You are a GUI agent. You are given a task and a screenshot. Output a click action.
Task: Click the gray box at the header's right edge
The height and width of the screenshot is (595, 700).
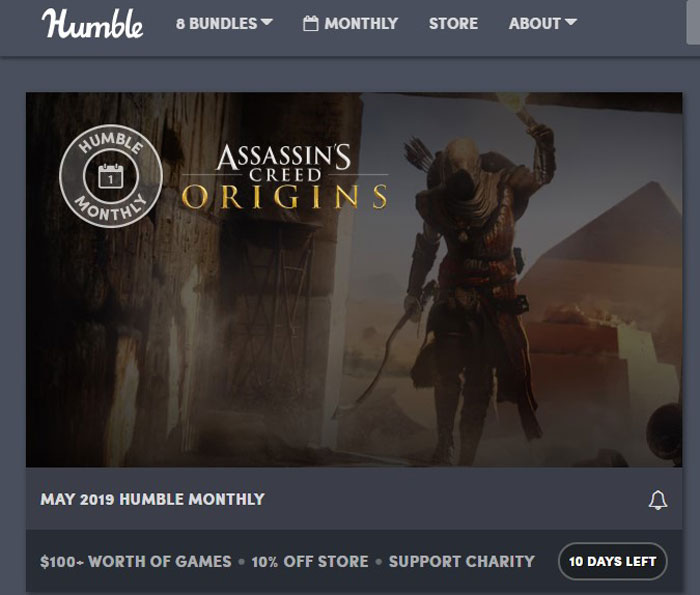(x=693, y=22)
